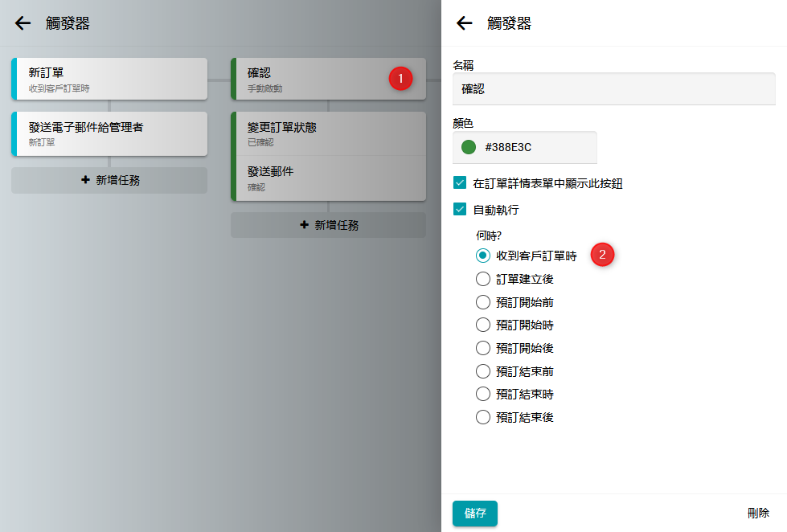Screen dimensions: 787x532
Task: Select the 收到客戶訂單時 radio option
Action: [x=483, y=256]
